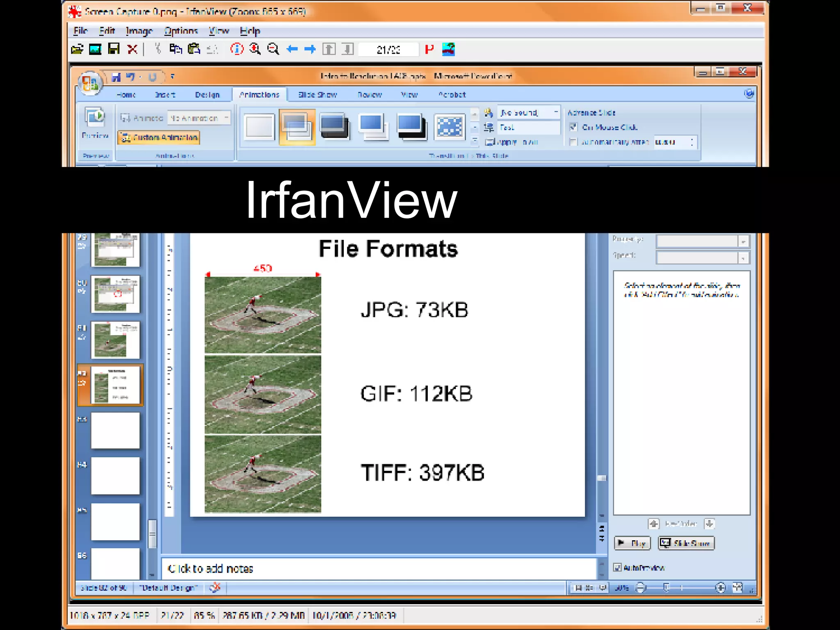This screenshot has height=630, width=840.
Task: Click the IrfanView image counter 21/22 field
Action: (388, 50)
